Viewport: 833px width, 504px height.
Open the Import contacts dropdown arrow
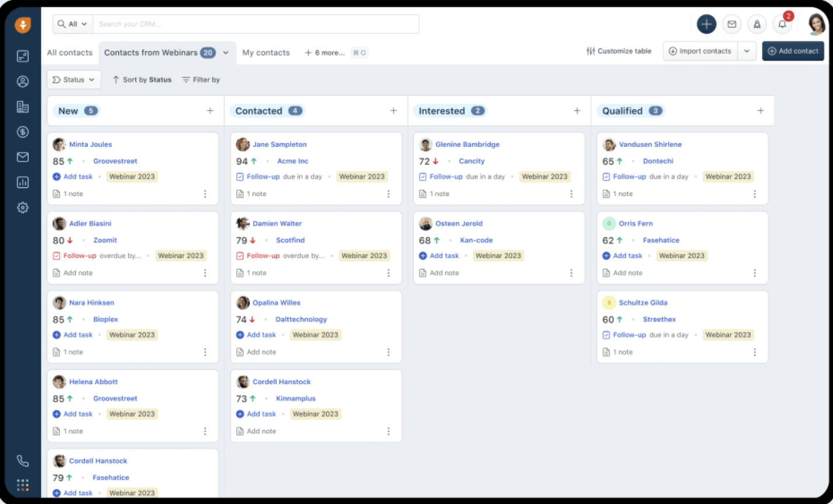pyautogui.click(x=747, y=51)
